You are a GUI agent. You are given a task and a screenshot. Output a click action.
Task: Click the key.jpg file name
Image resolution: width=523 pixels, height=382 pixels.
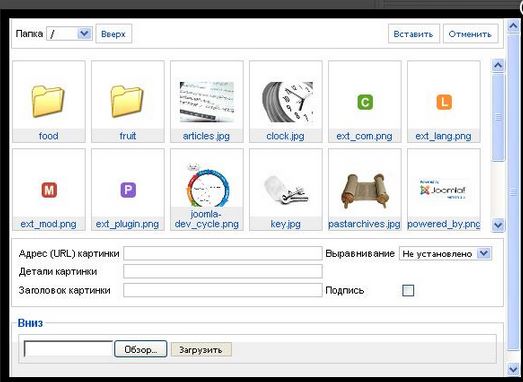[x=286, y=224]
